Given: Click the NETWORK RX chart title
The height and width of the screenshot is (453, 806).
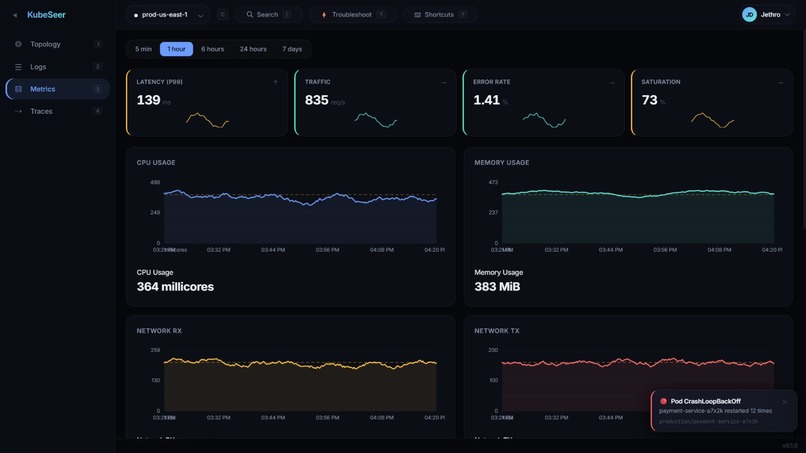Looking at the screenshot, I should [x=159, y=331].
